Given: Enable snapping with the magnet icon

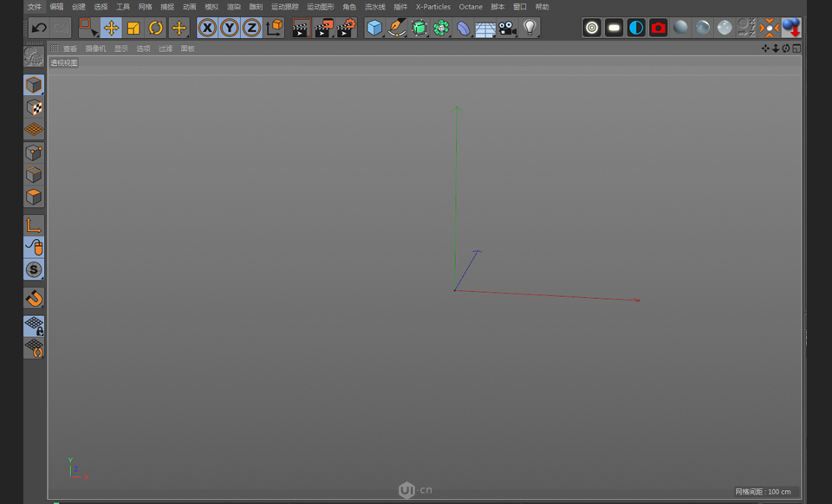Looking at the screenshot, I should (33, 298).
